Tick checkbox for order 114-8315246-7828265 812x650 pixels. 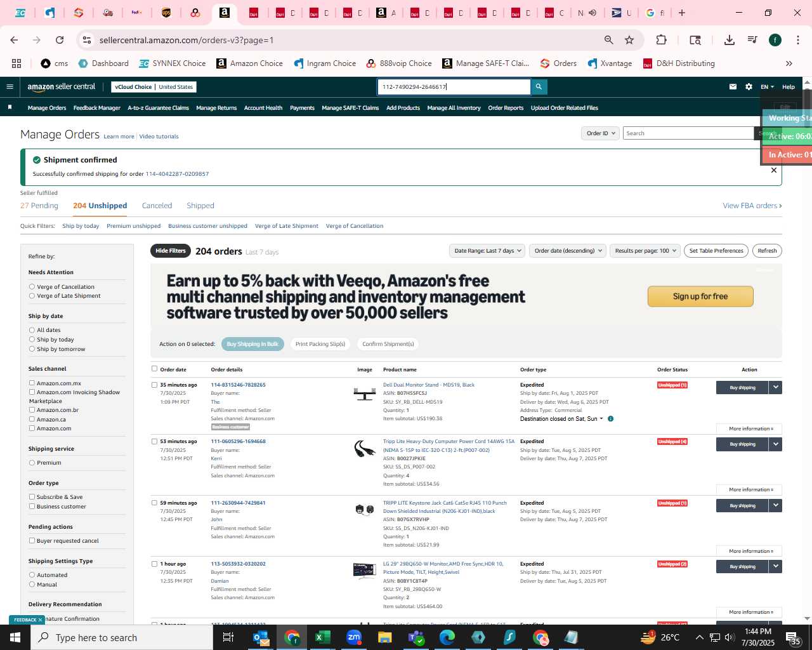coord(154,385)
